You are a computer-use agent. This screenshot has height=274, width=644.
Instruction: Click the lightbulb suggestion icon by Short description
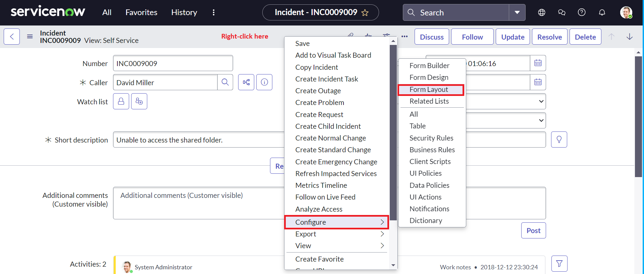click(x=559, y=140)
